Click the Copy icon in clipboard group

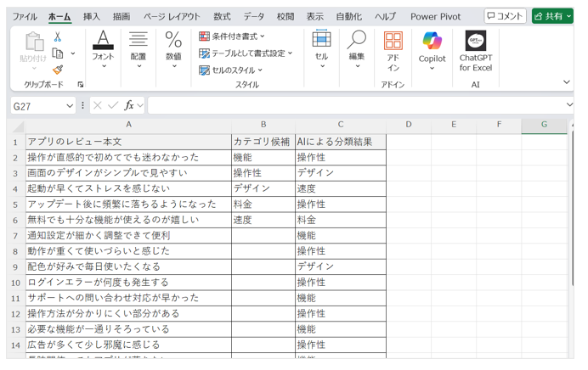[x=58, y=53]
